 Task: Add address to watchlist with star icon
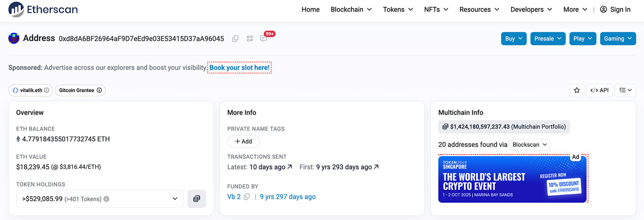(x=576, y=90)
